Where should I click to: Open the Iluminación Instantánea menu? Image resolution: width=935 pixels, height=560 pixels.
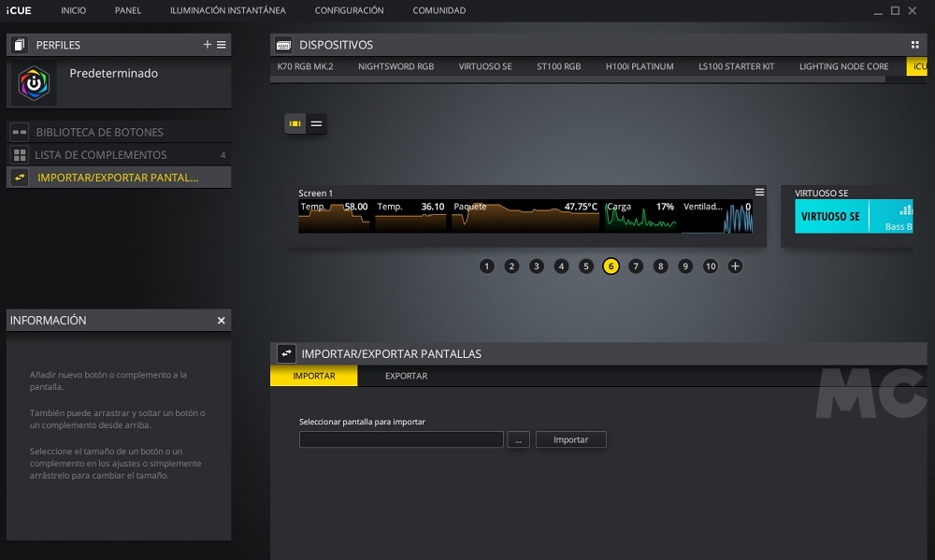tap(227, 10)
